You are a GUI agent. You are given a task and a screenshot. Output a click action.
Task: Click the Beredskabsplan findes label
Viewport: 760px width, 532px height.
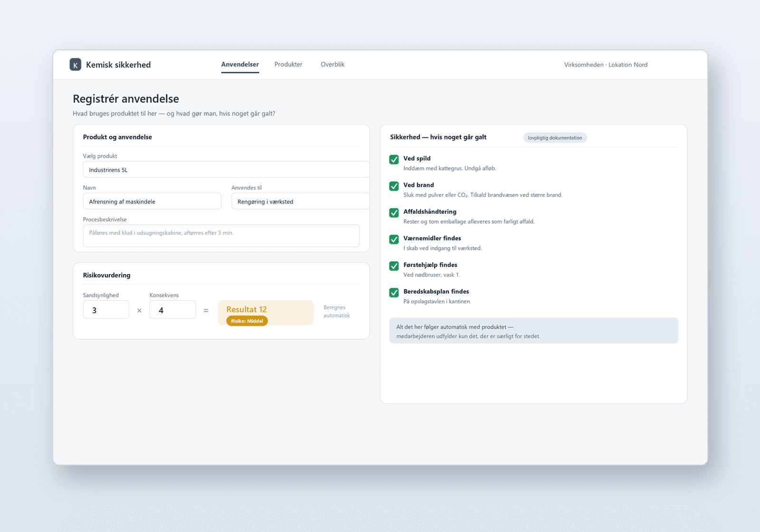(436, 291)
